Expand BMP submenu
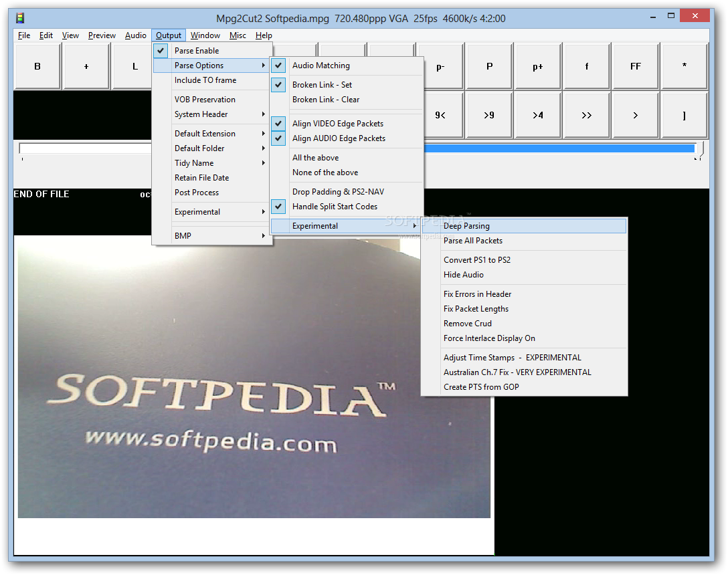Screen dimensions: 728x575 pyautogui.click(x=212, y=236)
